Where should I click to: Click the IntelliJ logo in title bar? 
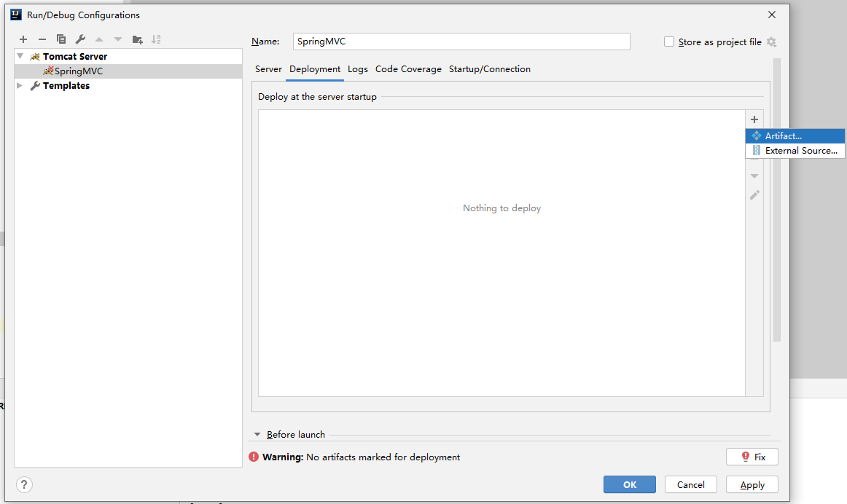[x=16, y=15]
